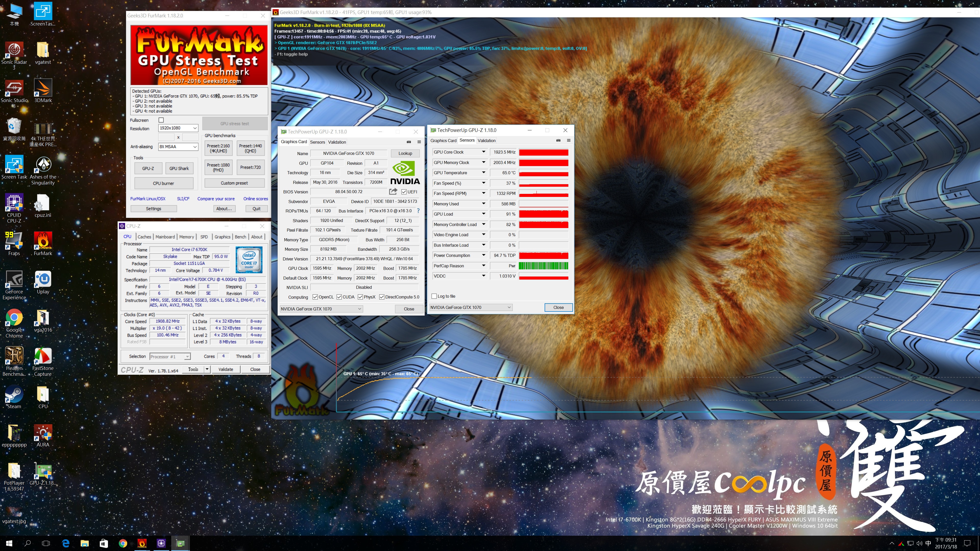The image size is (980, 551).
Task: Click the taskbar search magnifier icon
Action: click(27, 543)
